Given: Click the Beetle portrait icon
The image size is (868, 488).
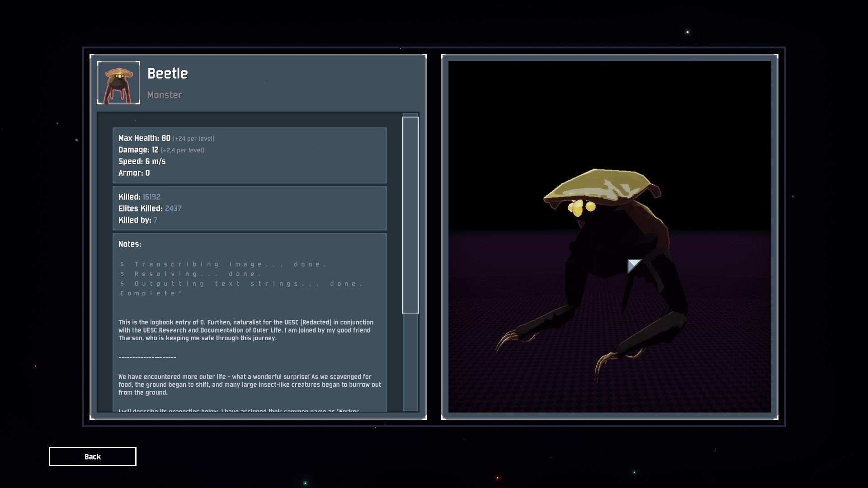Looking at the screenshot, I should click(118, 83).
